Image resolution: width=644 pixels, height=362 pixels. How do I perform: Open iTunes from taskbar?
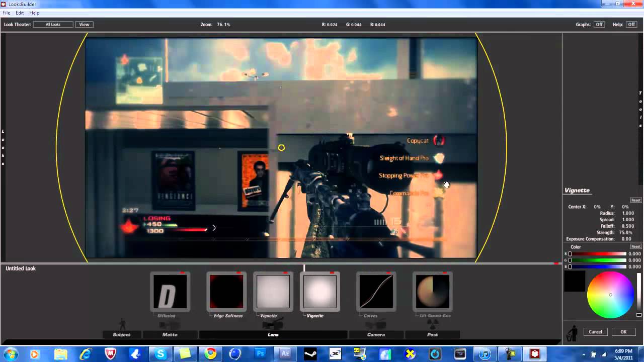coord(485,354)
